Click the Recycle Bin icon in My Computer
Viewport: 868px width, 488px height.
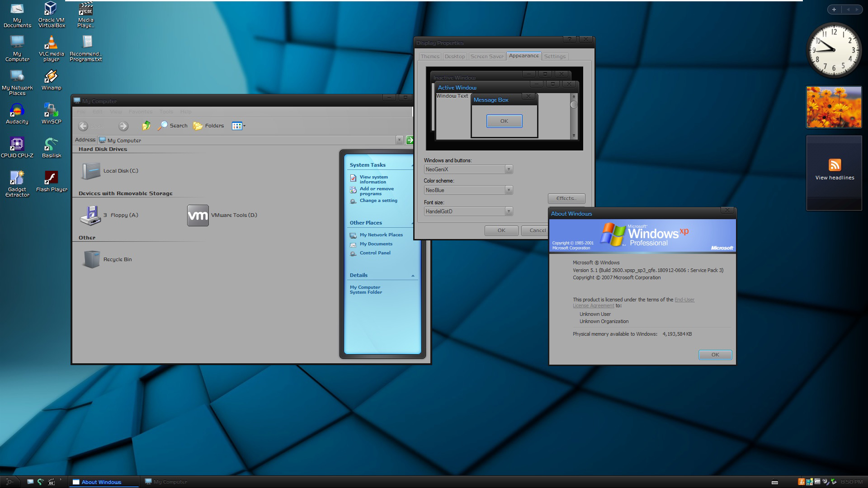pyautogui.click(x=91, y=259)
